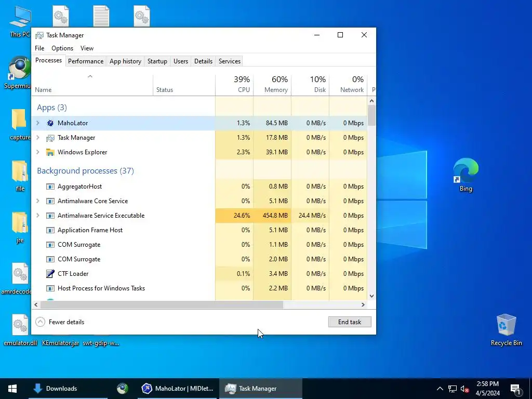This screenshot has width=532, height=399.
Task: Click the Task Manager taskbar button
Action: point(261,389)
